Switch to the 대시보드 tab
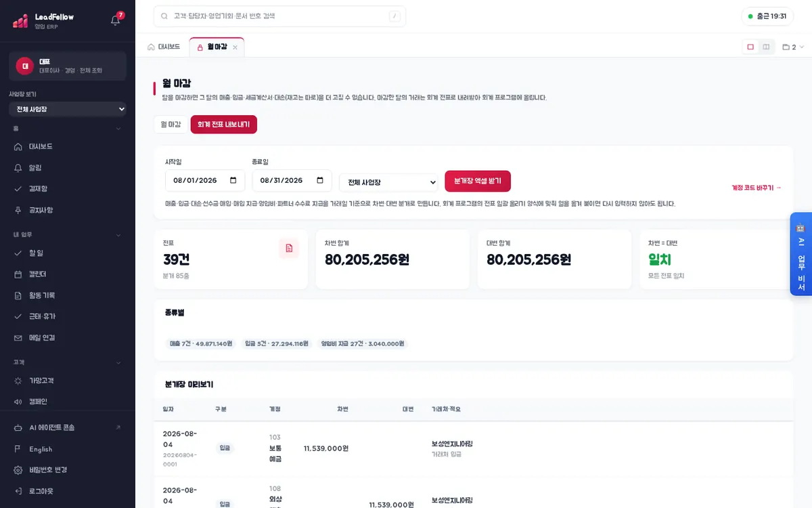Screen dimensions: 812x508 tap(164, 47)
